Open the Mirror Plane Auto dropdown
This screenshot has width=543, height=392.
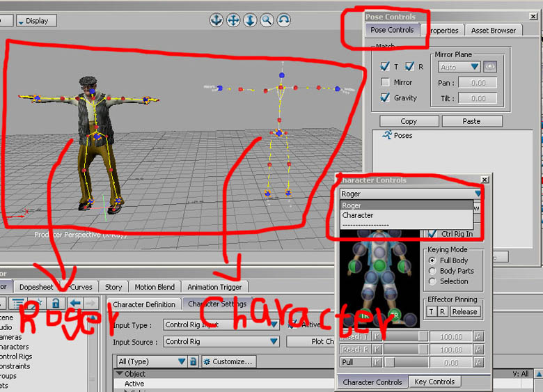click(x=459, y=67)
